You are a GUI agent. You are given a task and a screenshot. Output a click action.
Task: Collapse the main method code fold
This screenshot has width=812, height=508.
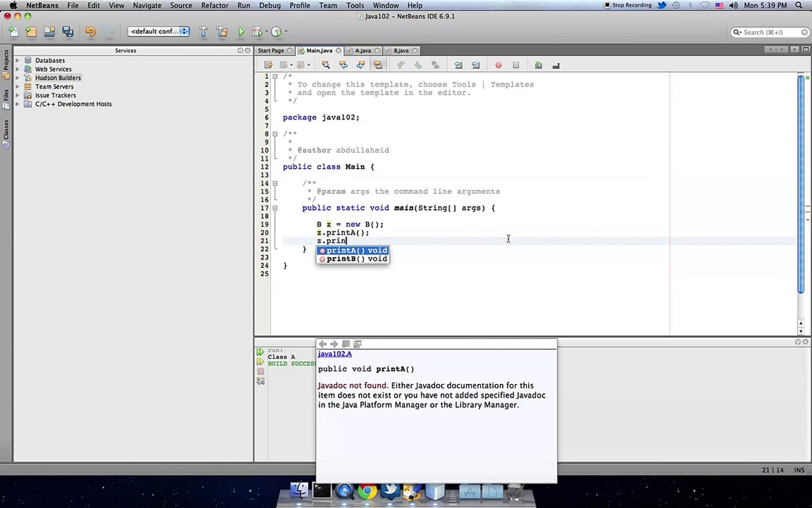click(x=275, y=207)
